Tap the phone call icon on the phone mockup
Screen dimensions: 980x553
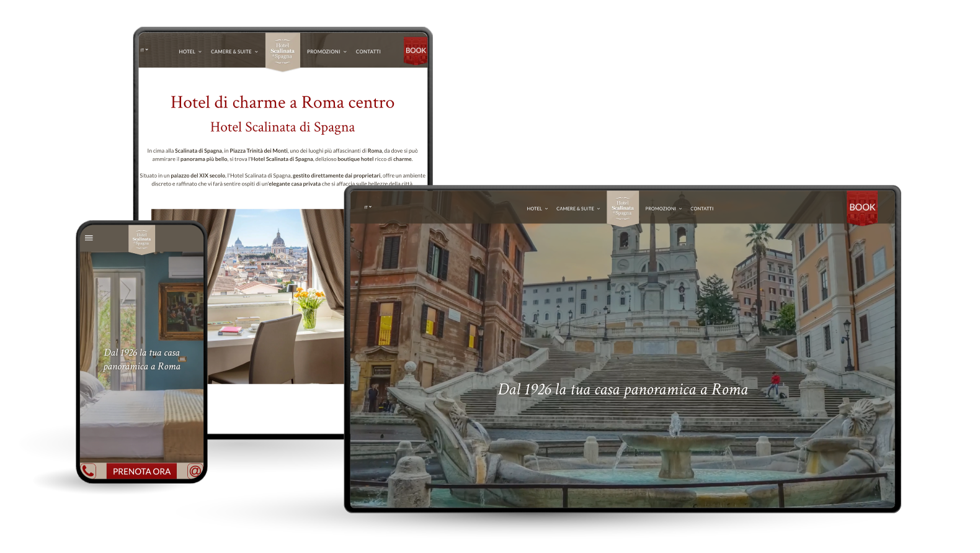[x=88, y=471]
